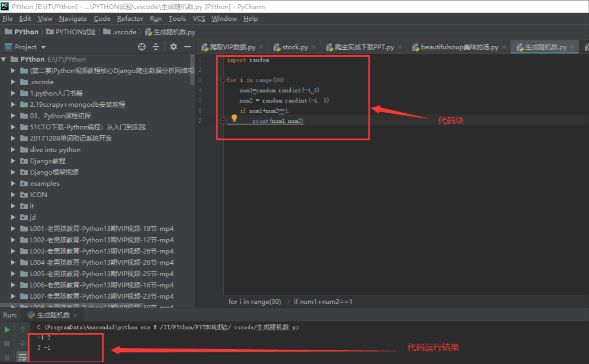Click the Project tree vertical scrollbar
The image size is (589, 364).
click(192, 69)
